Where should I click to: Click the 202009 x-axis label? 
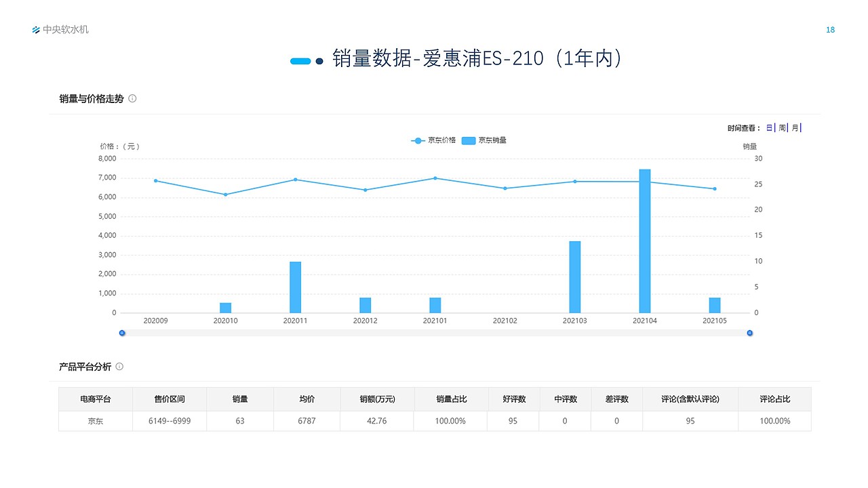(x=155, y=321)
